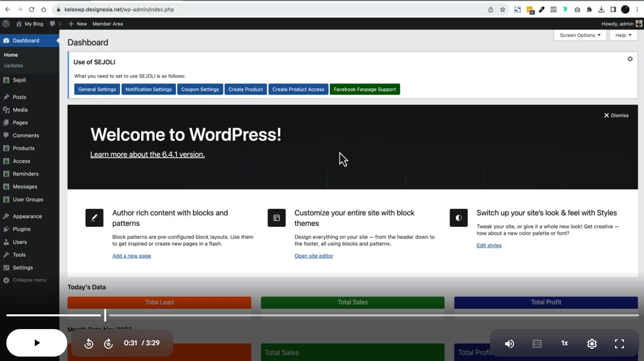Reload the page with the refresh icon

point(32,9)
